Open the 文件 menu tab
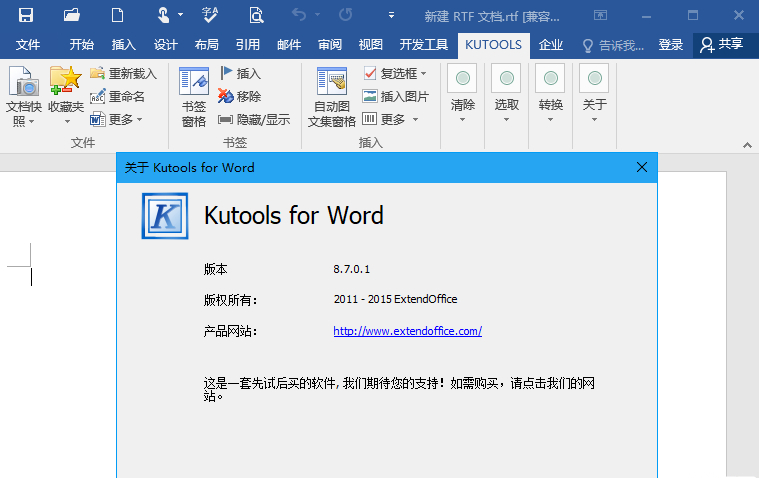The width and height of the screenshot is (759, 478). click(28, 45)
